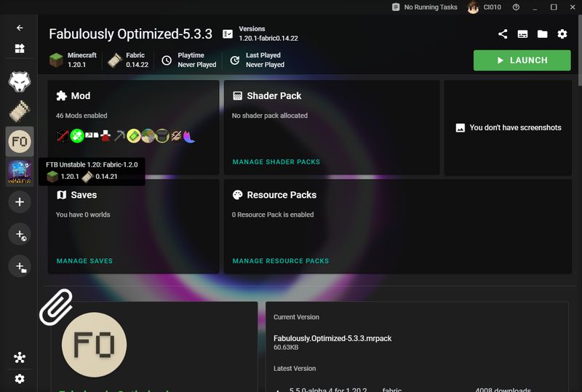The width and height of the screenshot is (582, 392).
Task: Click the crossed-out bug mod icon
Action: pos(176,136)
